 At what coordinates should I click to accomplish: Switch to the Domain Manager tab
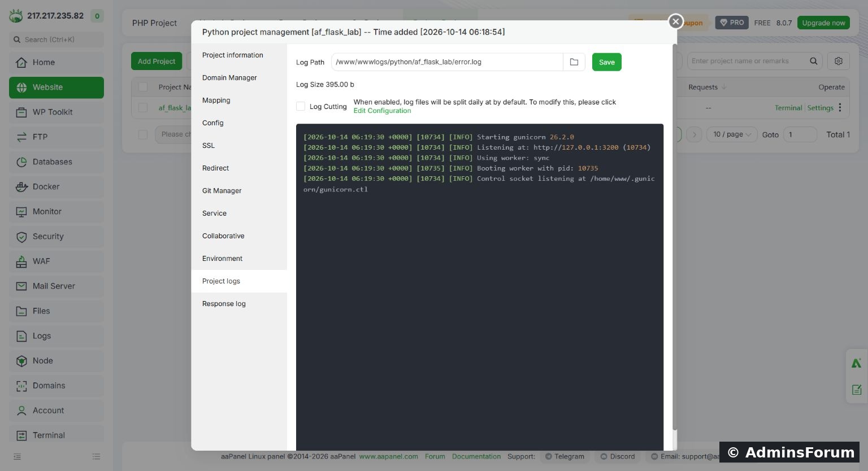coord(239,78)
